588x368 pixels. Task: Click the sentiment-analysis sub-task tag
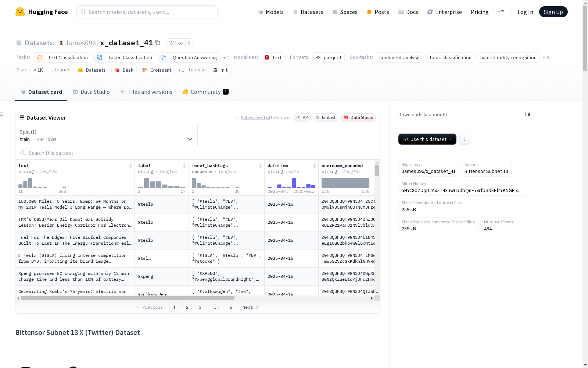tap(400, 57)
